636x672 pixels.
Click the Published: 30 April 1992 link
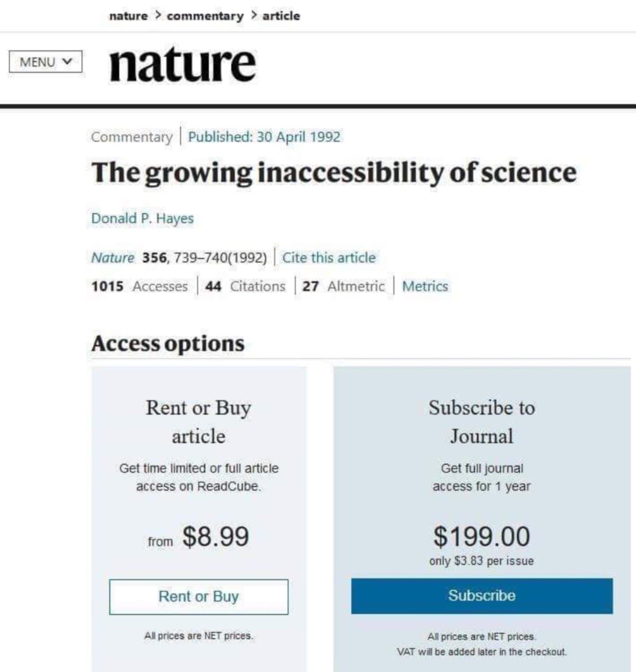(264, 137)
